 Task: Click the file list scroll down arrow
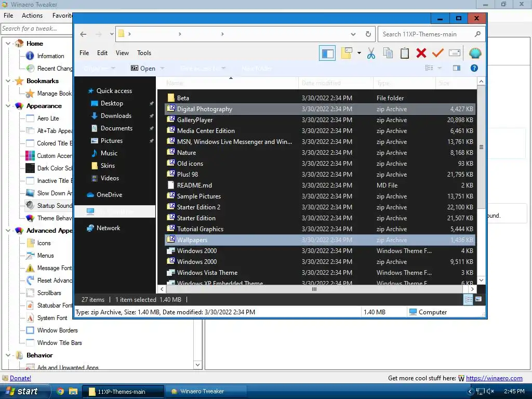coord(481,280)
